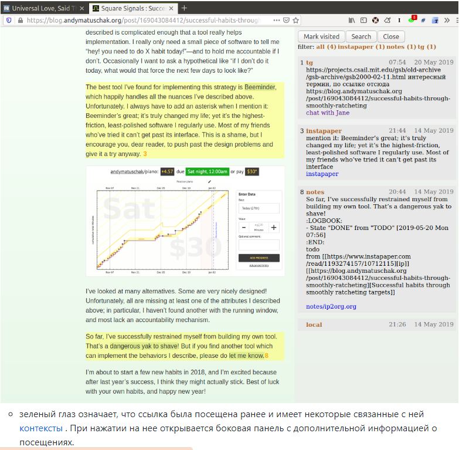Click the tracking protection shield icon
The image size is (476, 450).
tap(9, 21)
